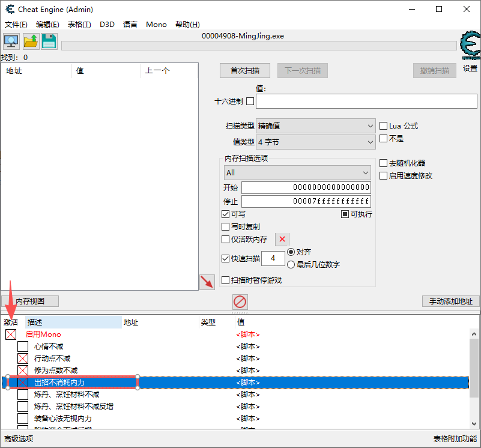Click the 撤销扫描 button
The height and width of the screenshot is (448, 481).
[x=434, y=71]
